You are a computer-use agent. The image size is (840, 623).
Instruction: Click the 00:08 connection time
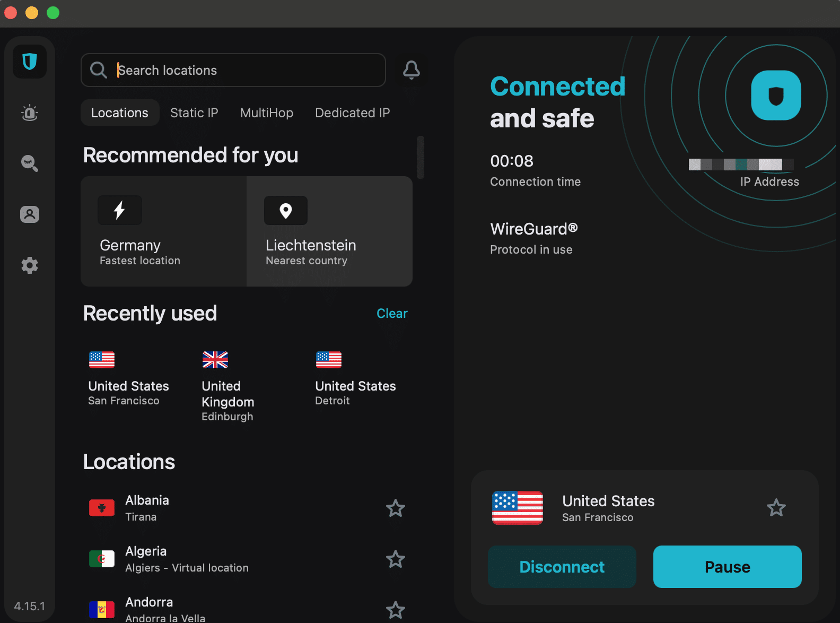pos(512,161)
